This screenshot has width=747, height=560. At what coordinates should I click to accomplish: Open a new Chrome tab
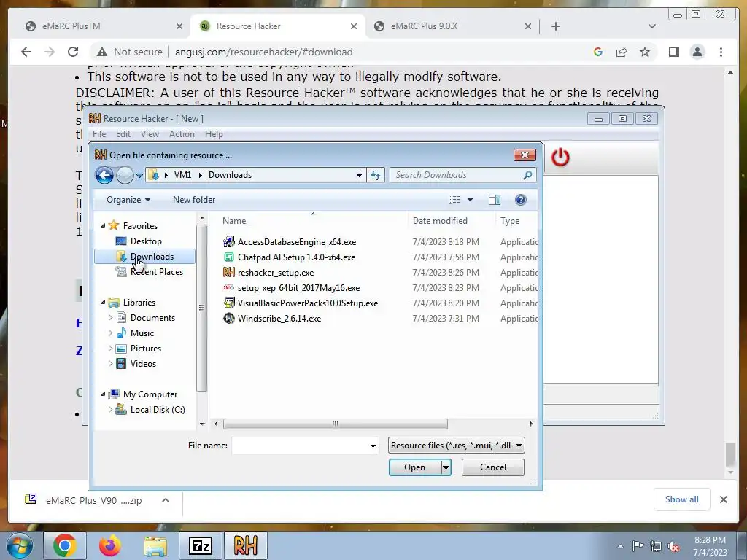(555, 26)
